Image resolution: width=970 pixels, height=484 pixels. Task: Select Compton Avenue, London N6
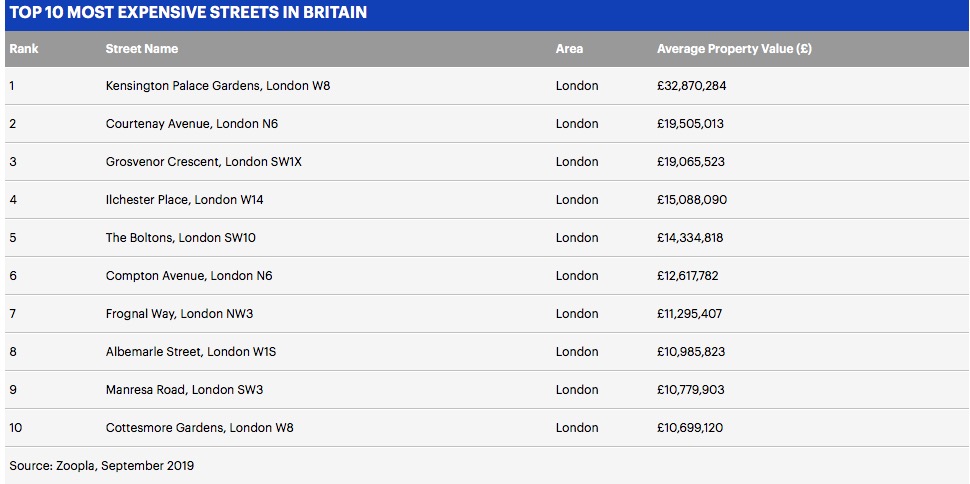pos(189,275)
